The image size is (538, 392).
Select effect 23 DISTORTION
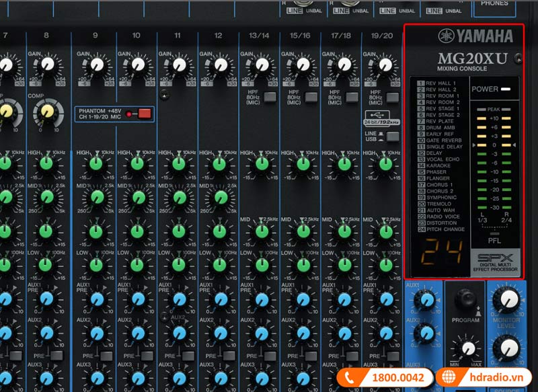coord(441,223)
